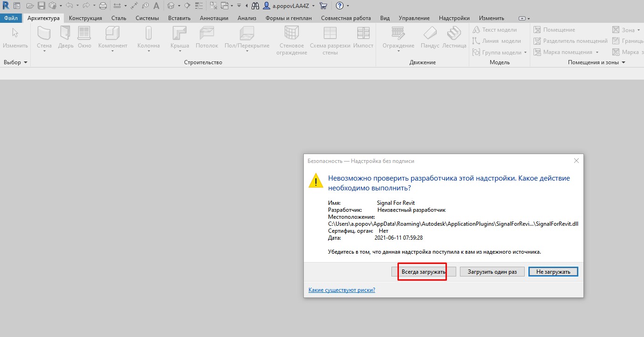Switch to the Управление tab

click(x=414, y=18)
